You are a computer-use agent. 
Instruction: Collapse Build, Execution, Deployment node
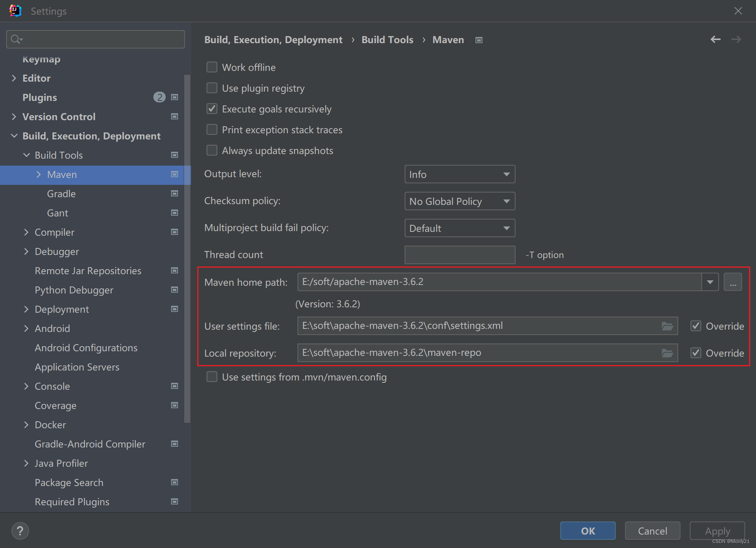[x=14, y=136]
